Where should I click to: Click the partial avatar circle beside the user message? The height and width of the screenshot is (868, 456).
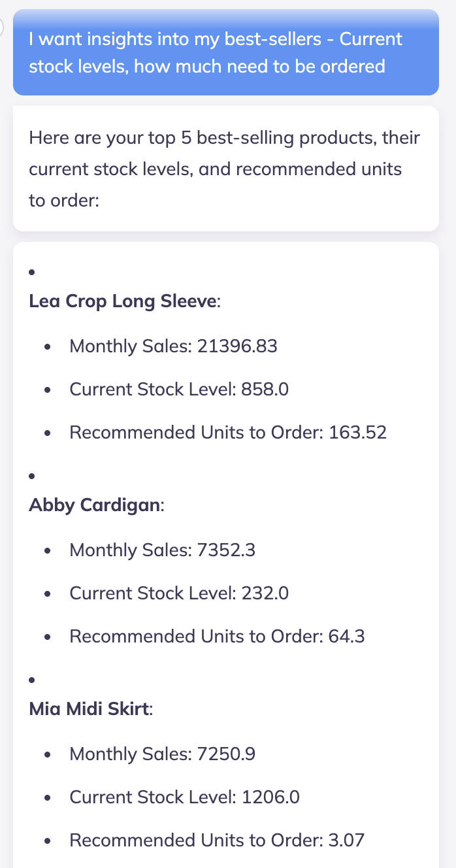pyautogui.click(x=2, y=27)
